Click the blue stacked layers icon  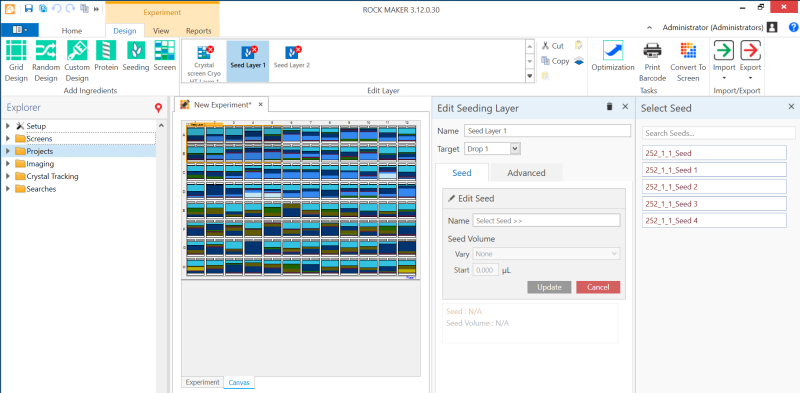[x=579, y=61]
